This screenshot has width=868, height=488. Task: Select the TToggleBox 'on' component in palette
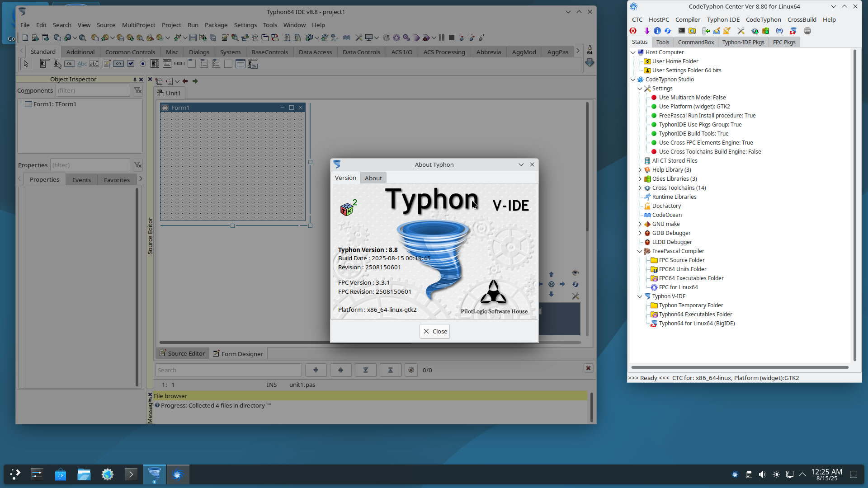[x=118, y=64]
